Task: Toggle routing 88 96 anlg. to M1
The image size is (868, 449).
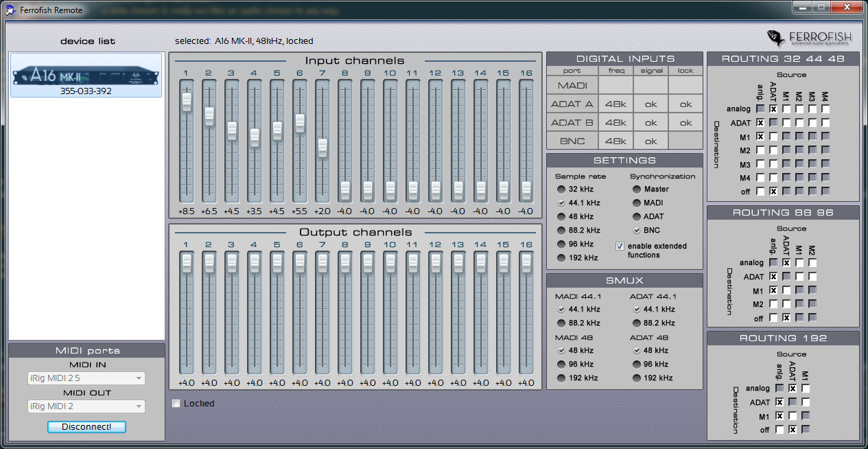Action: (773, 290)
